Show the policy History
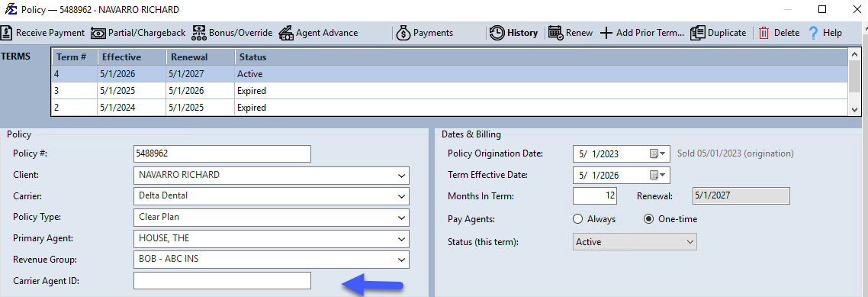This screenshot has height=297, width=868. (x=514, y=33)
